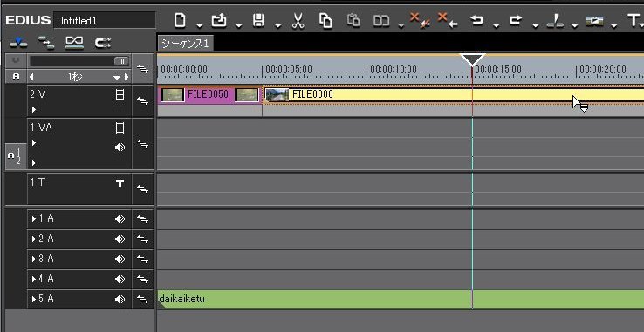Click the Open Project icon
This screenshot has height=332, width=644.
pyautogui.click(x=219, y=20)
